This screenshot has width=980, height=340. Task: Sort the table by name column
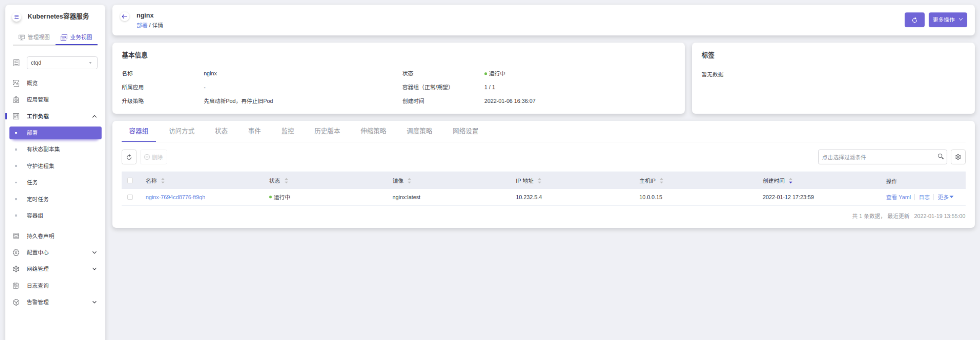click(x=163, y=181)
